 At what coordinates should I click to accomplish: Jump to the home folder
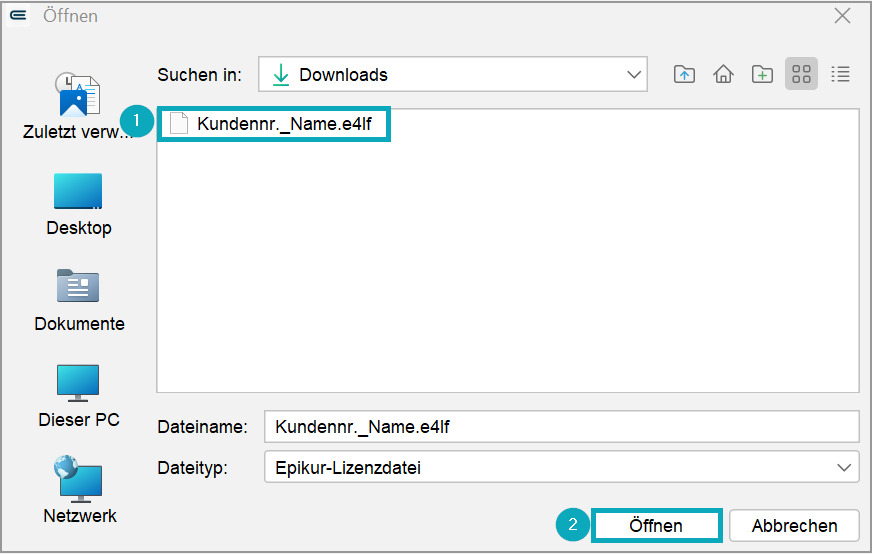coord(723,74)
